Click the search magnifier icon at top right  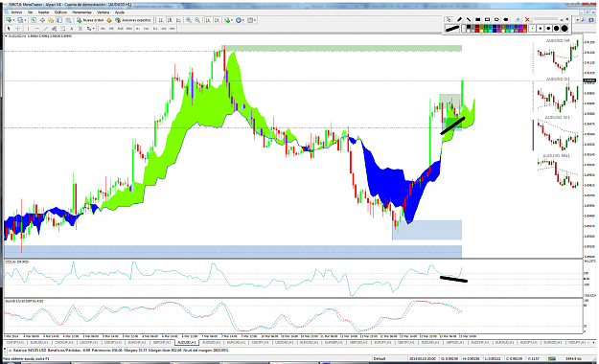click(x=584, y=20)
